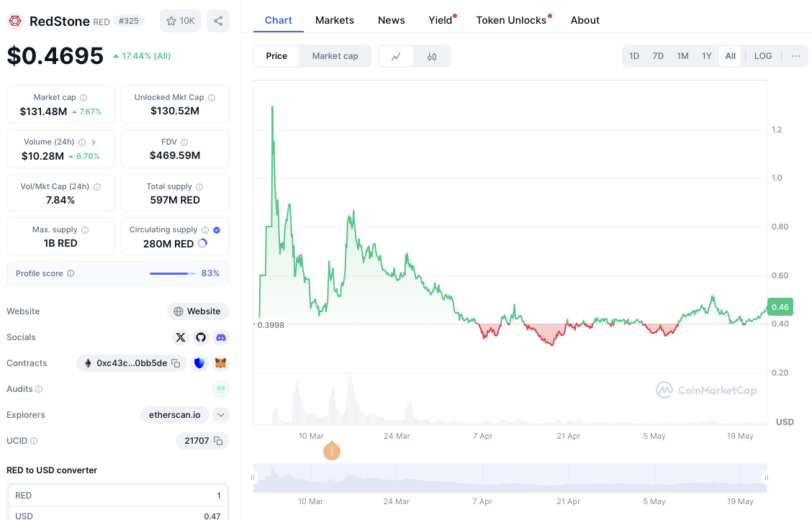812x520 pixels.
Task: Click the 17.44% (All) change label
Action: tap(142, 56)
